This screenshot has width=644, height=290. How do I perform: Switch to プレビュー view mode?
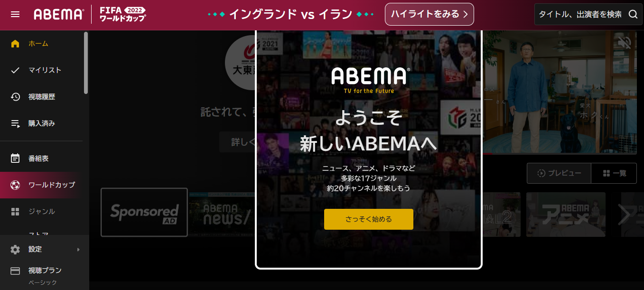(x=559, y=173)
